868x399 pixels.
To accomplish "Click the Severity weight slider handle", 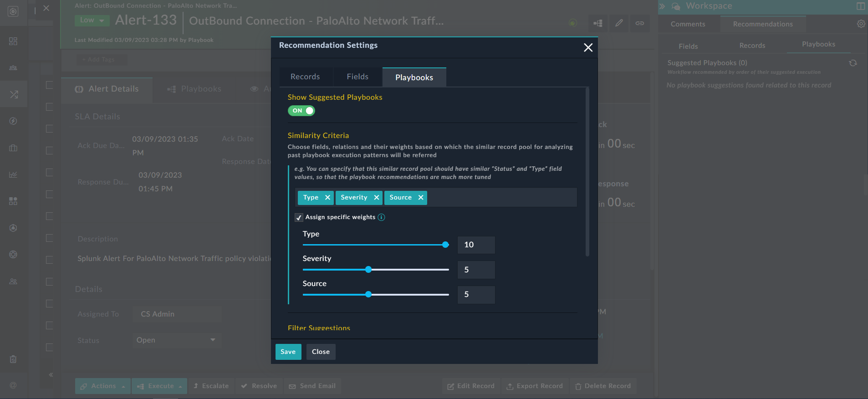I will 368,270.
